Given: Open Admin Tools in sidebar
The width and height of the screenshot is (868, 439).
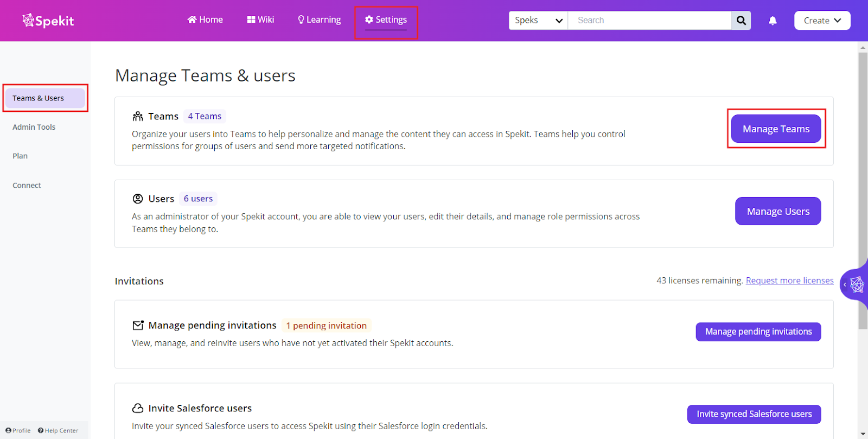Looking at the screenshot, I should coord(34,127).
